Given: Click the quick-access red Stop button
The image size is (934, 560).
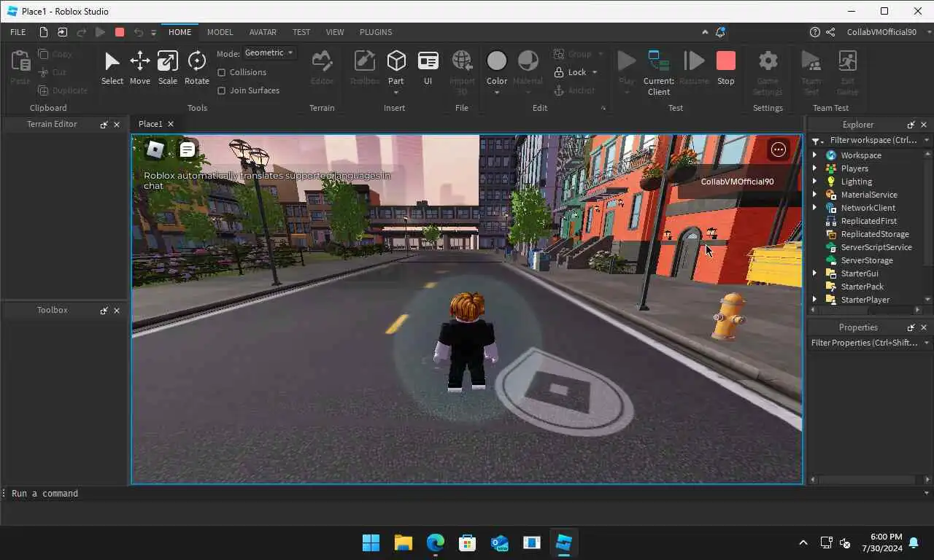Looking at the screenshot, I should [x=120, y=32].
